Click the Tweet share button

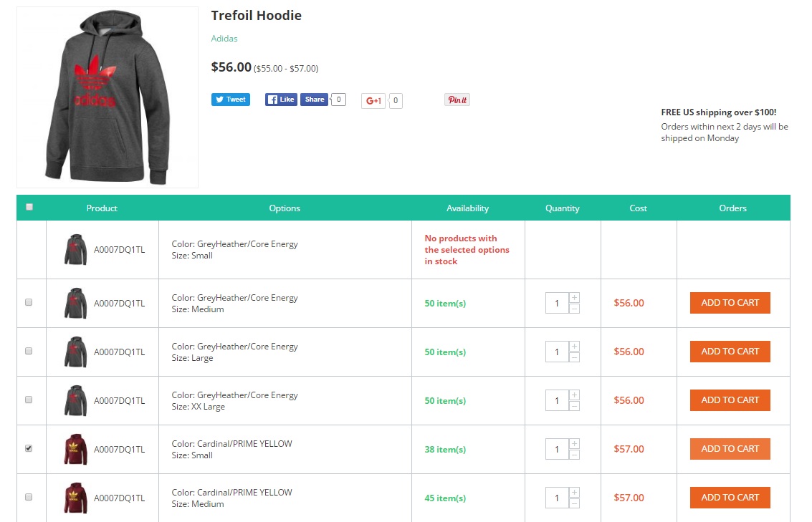tap(231, 100)
